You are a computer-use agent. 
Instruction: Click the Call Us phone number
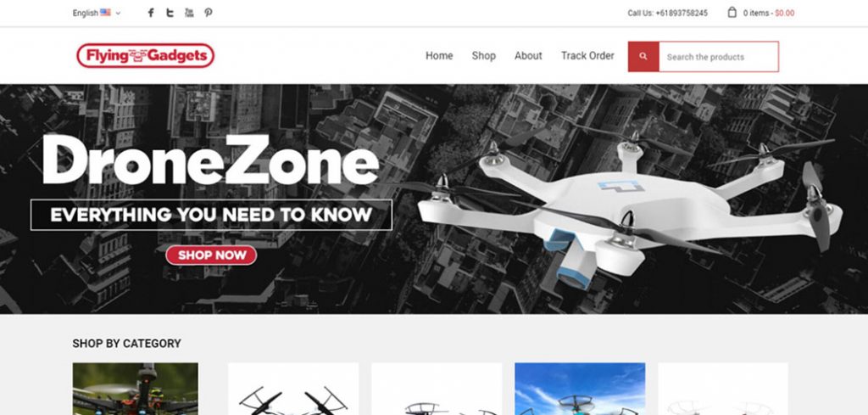coord(668,13)
